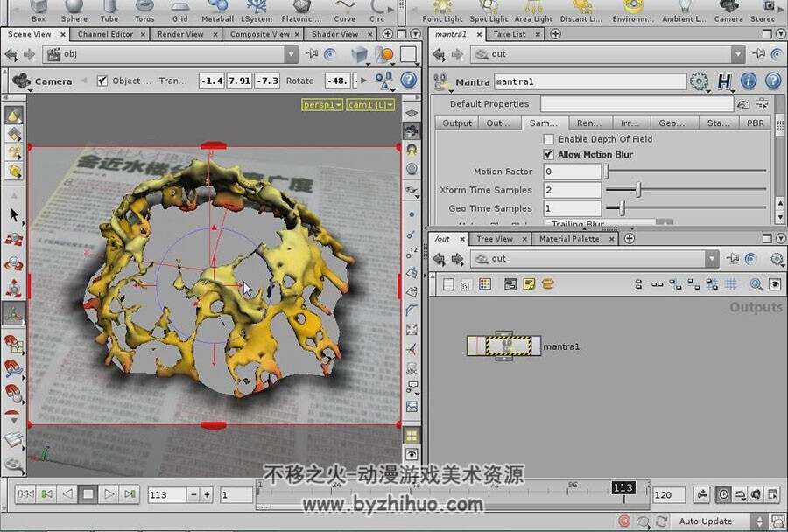The width and height of the screenshot is (788, 532).
Task: Add an Area Light from shelf
Action: tap(533, 11)
